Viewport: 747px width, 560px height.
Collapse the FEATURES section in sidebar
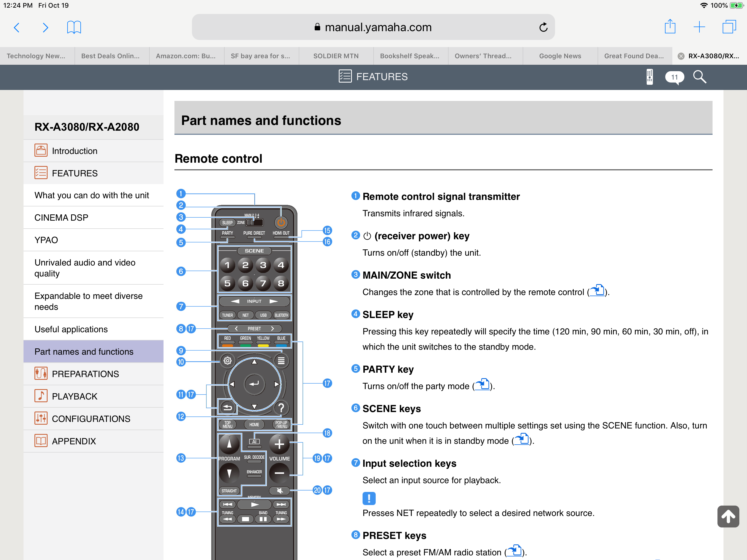[74, 173]
